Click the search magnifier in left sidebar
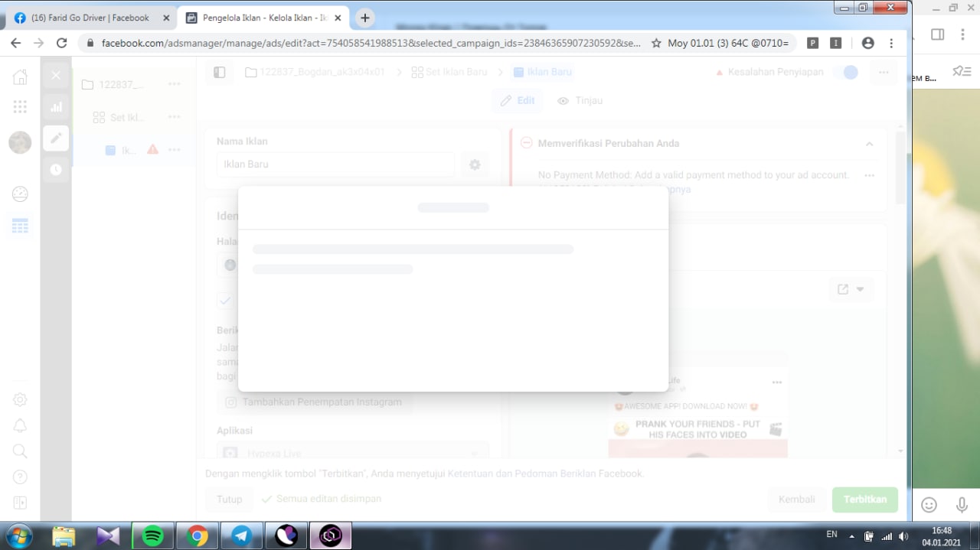 [20, 451]
